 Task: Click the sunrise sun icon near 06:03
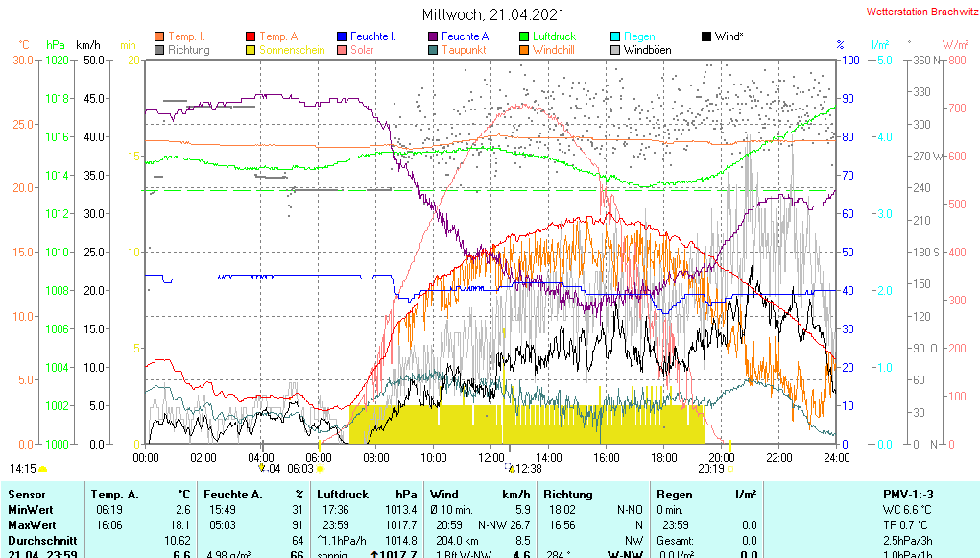320,469
